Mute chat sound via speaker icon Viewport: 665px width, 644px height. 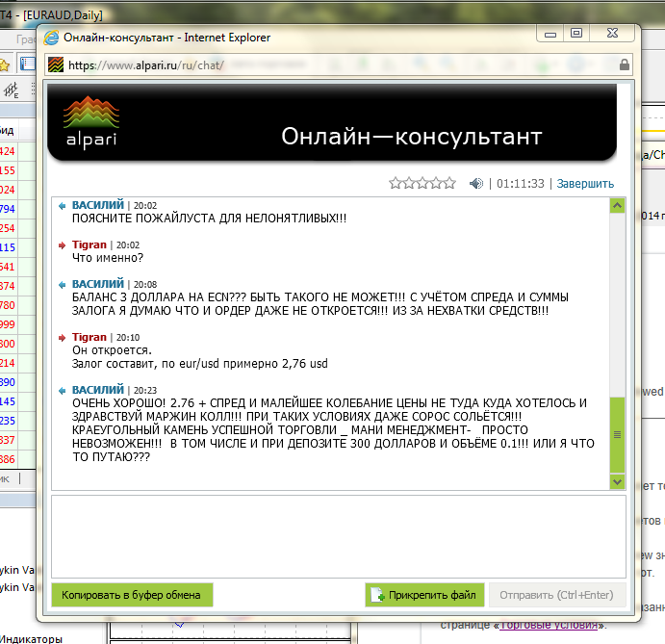tap(476, 183)
